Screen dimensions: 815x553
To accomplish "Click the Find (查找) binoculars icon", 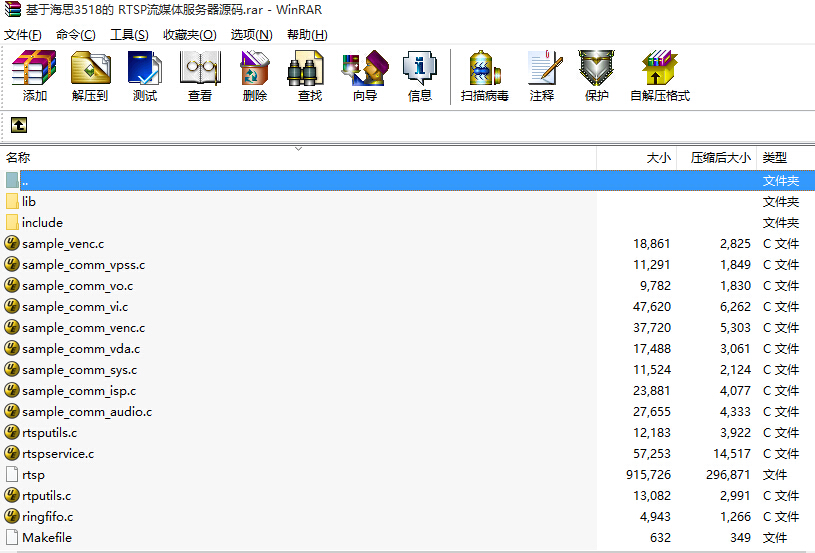I will pos(307,68).
